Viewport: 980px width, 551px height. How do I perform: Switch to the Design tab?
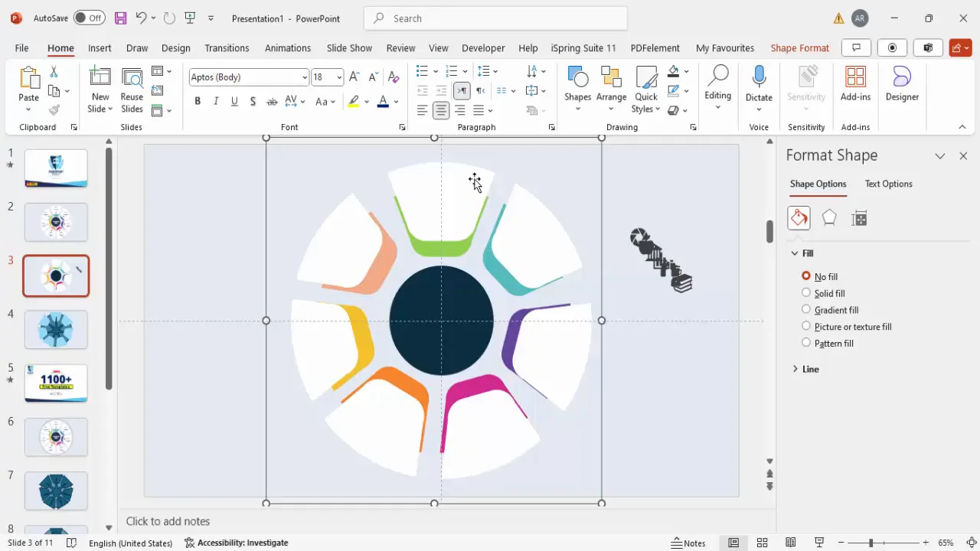click(x=175, y=47)
